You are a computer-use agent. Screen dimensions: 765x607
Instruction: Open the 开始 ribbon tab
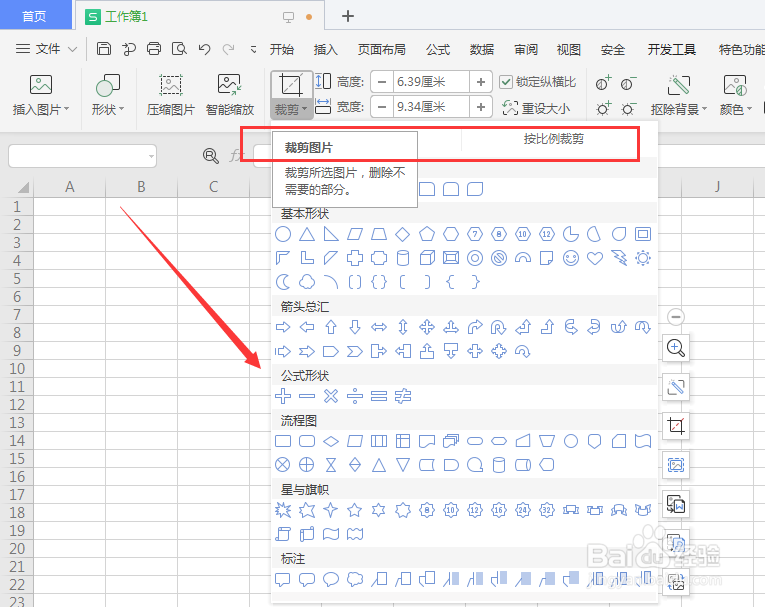pos(282,49)
